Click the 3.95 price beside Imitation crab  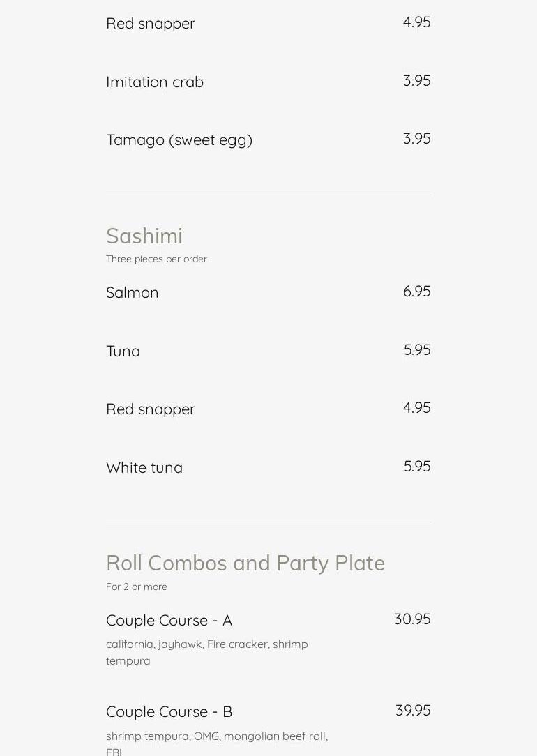[x=416, y=81]
